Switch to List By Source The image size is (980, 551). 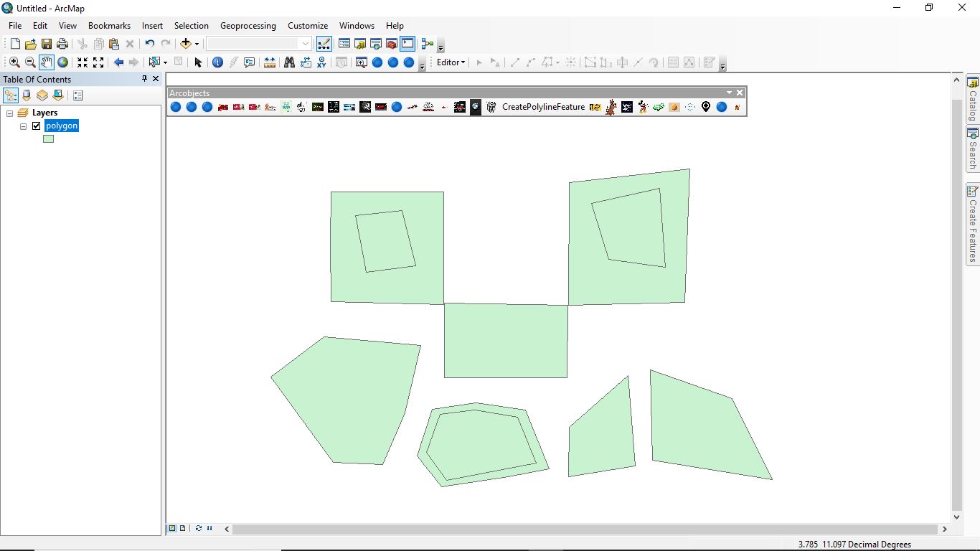27,95
